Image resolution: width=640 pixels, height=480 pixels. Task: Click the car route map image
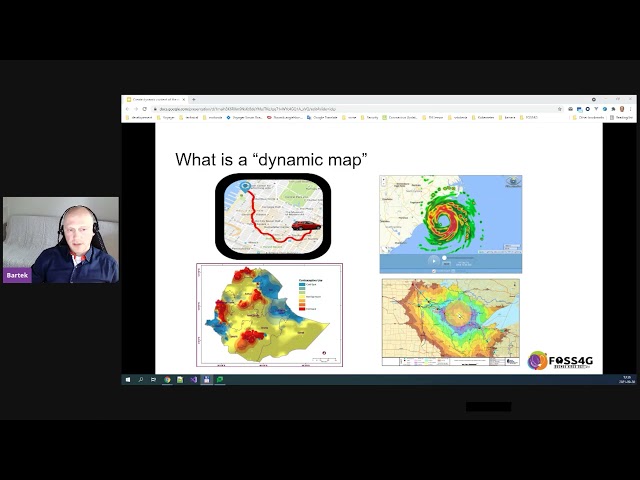click(273, 216)
